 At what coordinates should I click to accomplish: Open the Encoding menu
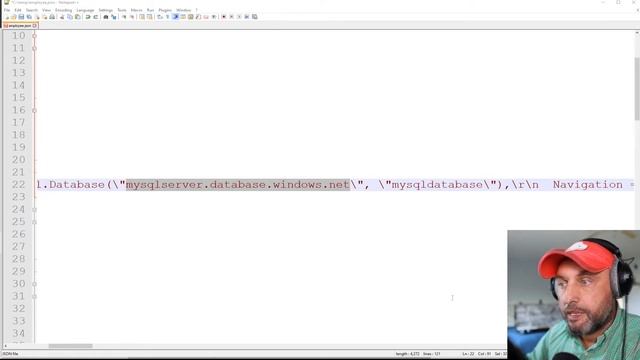point(63,10)
